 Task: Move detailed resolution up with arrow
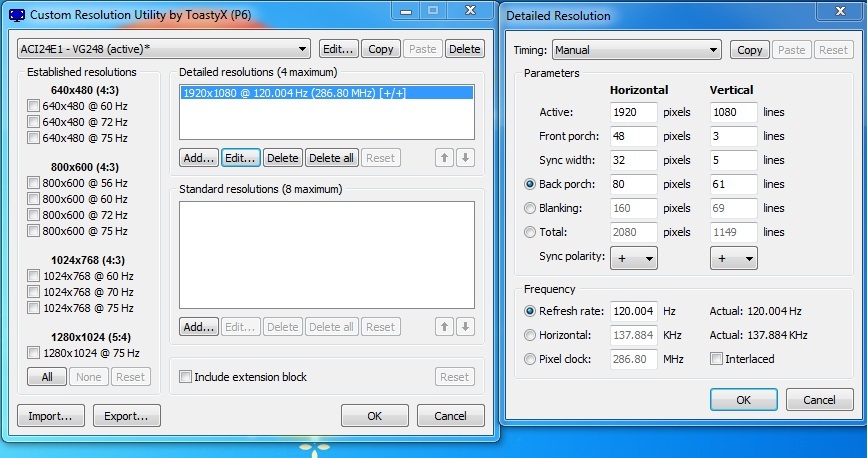click(x=444, y=158)
